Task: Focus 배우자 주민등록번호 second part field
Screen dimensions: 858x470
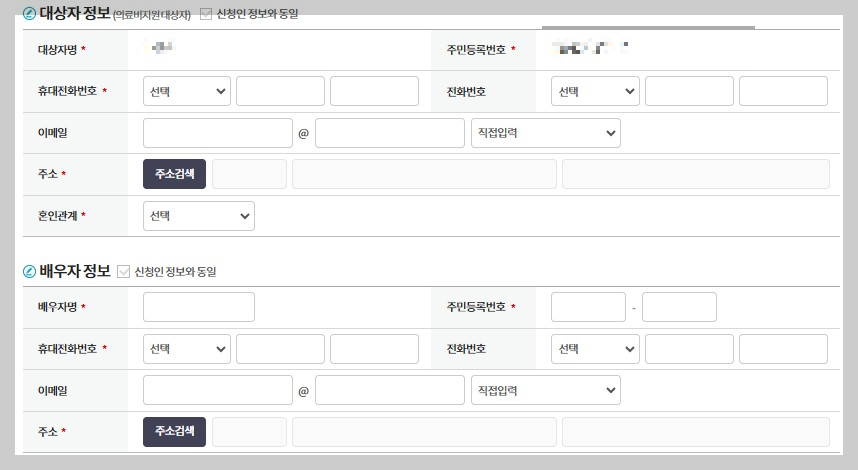Action: (x=679, y=307)
